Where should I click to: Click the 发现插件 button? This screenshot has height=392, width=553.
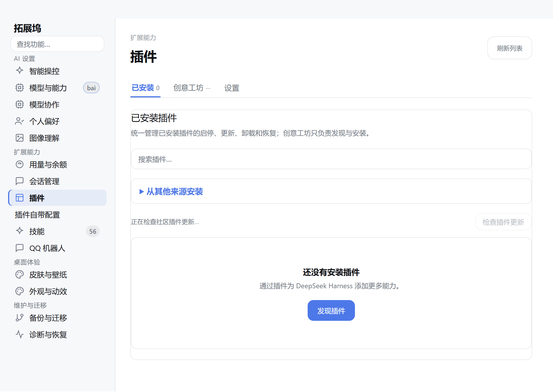point(331,310)
